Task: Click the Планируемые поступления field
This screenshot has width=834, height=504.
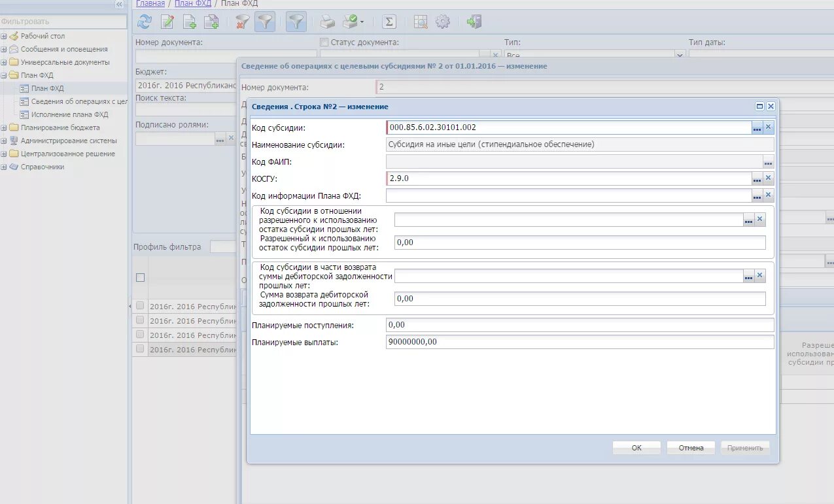Action: tap(580, 325)
